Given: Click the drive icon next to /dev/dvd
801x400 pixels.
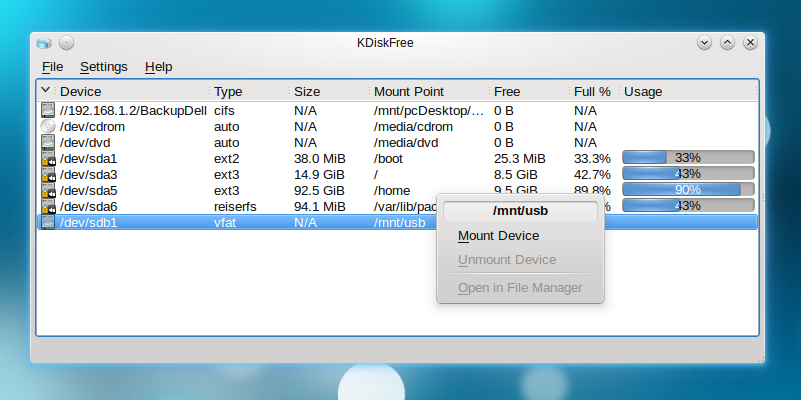Looking at the screenshot, I should tap(47, 143).
